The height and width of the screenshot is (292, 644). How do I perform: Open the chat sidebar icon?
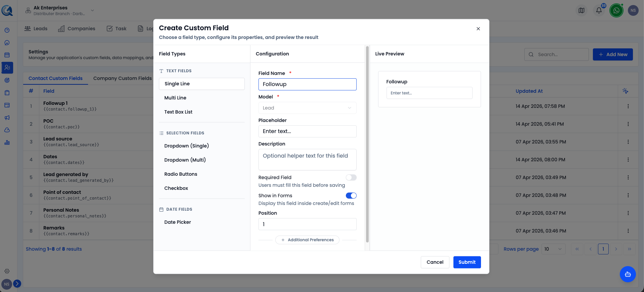(7, 43)
